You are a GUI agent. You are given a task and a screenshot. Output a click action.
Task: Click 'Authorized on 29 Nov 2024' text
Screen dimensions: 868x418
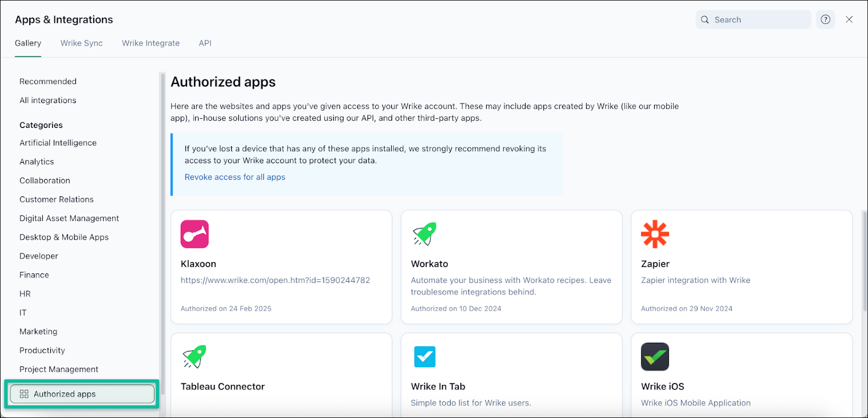(x=687, y=308)
